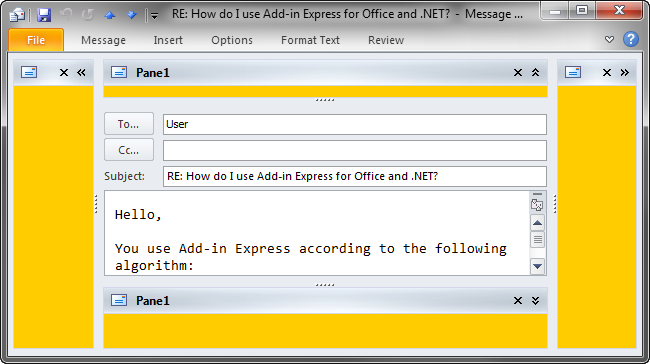Click the Hello, line in message body
The width and height of the screenshot is (650, 364).
pos(138,215)
